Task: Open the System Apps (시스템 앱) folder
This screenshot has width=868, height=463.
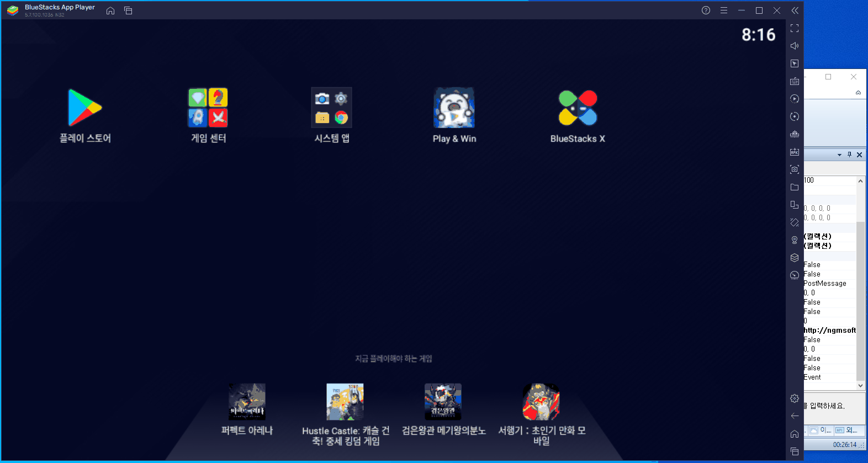Action: 331,108
